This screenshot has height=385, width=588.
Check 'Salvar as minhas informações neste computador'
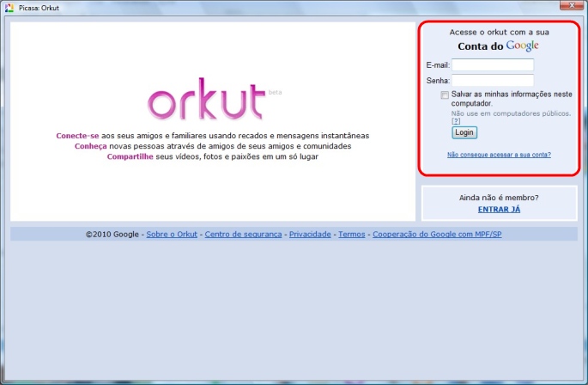pos(445,95)
